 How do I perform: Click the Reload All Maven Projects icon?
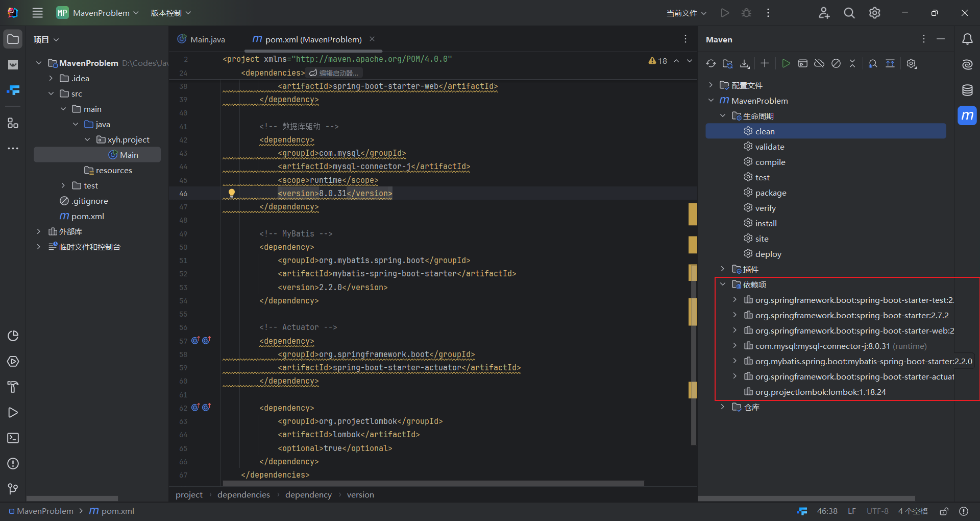pyautogui.click(x=711, y=64)
